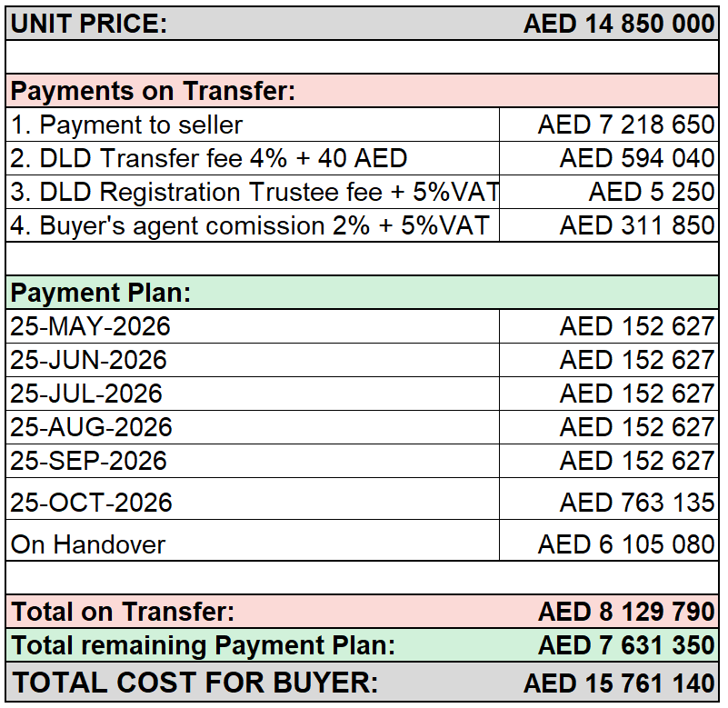Select the Payments on Transfer header row

(x=362, y=91)
